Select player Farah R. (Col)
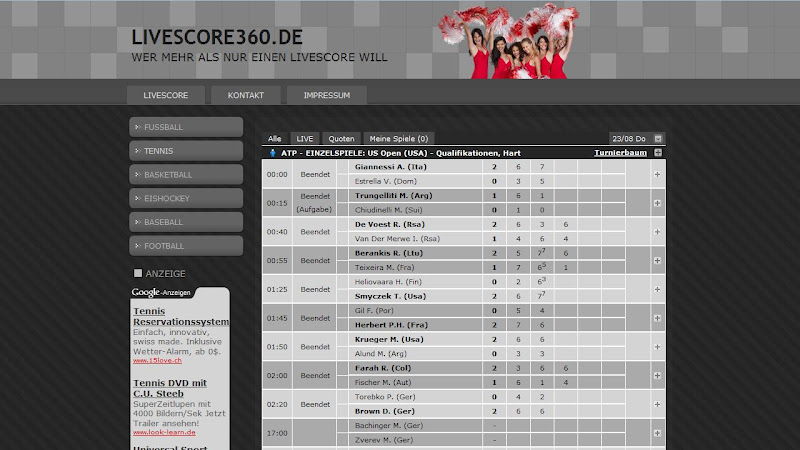Image resolution: width=800 pixels, height=450 pixels. 383,368
